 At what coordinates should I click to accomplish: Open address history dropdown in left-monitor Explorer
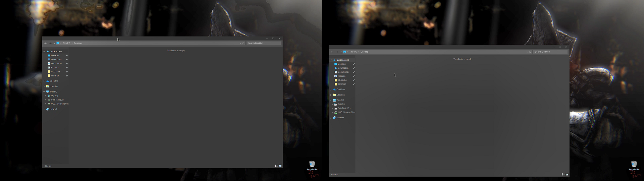[240, 43]
